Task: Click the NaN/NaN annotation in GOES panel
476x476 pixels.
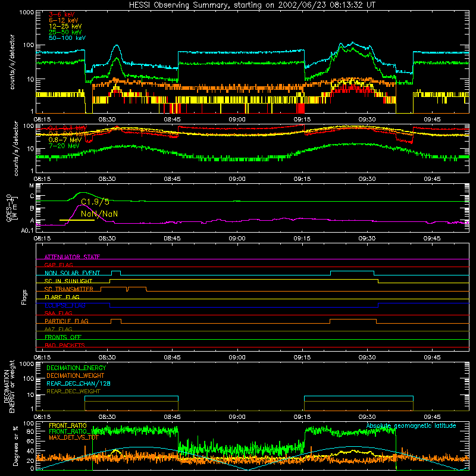Action: [99, 214]
